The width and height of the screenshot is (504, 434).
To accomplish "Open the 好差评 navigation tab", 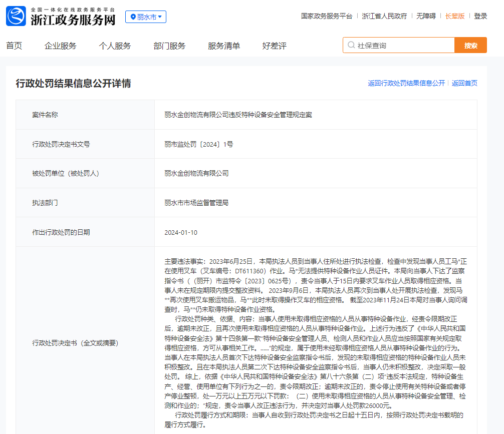I will point(275,46).
